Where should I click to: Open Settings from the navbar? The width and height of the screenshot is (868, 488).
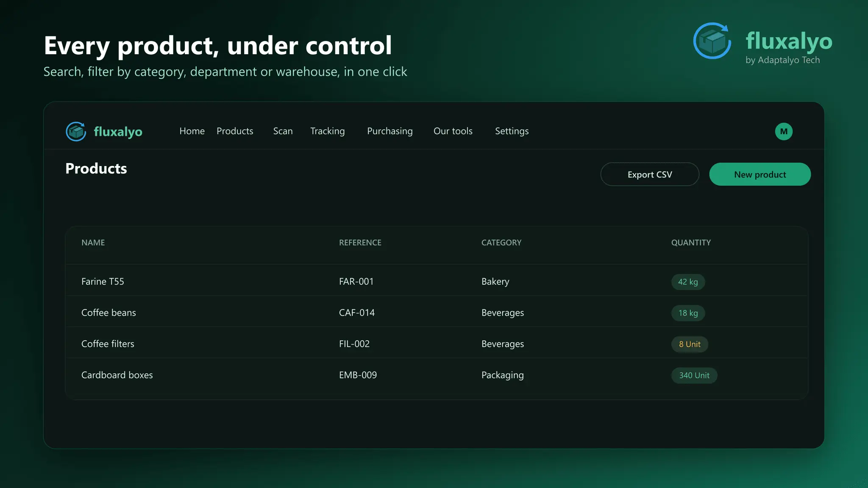tap(512, 131)
